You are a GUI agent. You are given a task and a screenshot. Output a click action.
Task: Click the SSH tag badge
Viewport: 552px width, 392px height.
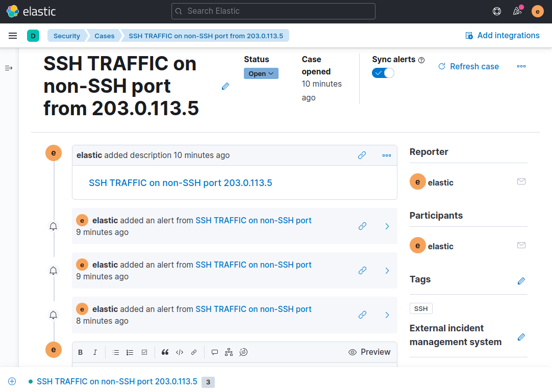pos(421,308)
